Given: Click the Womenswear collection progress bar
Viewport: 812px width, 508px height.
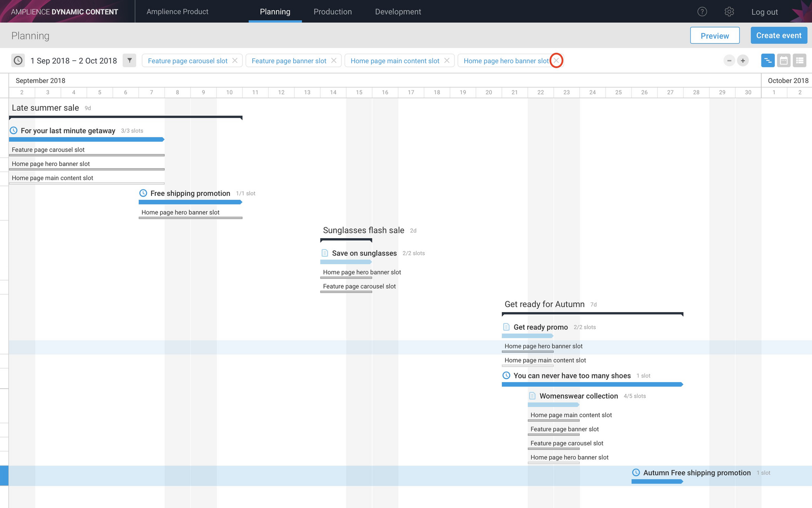Looking at the screenshot, I should 554,405.
